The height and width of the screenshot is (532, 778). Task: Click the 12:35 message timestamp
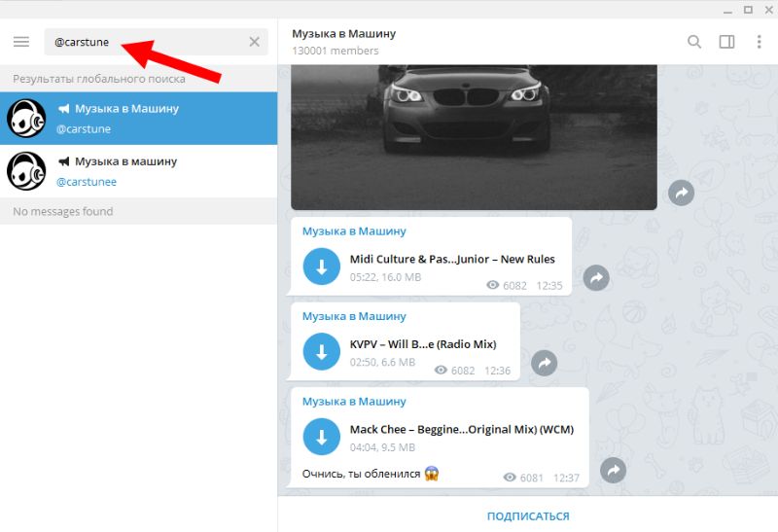[x=549, y=285]
